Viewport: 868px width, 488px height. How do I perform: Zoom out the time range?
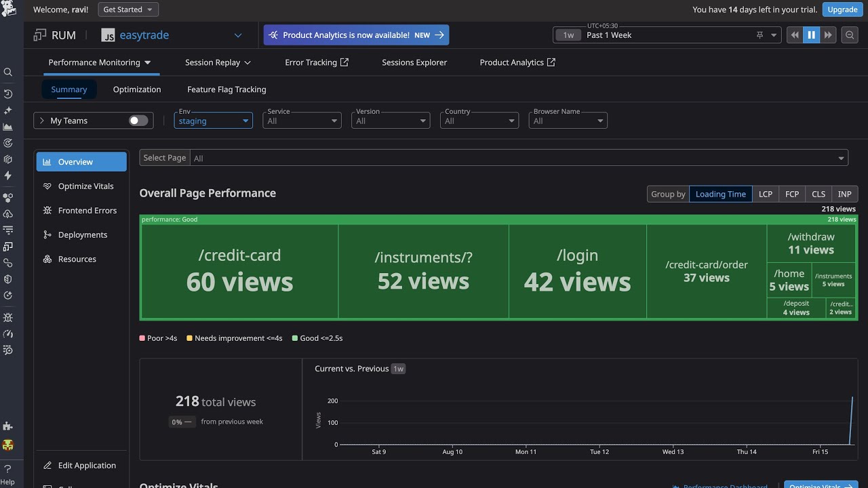click(849, 35)
